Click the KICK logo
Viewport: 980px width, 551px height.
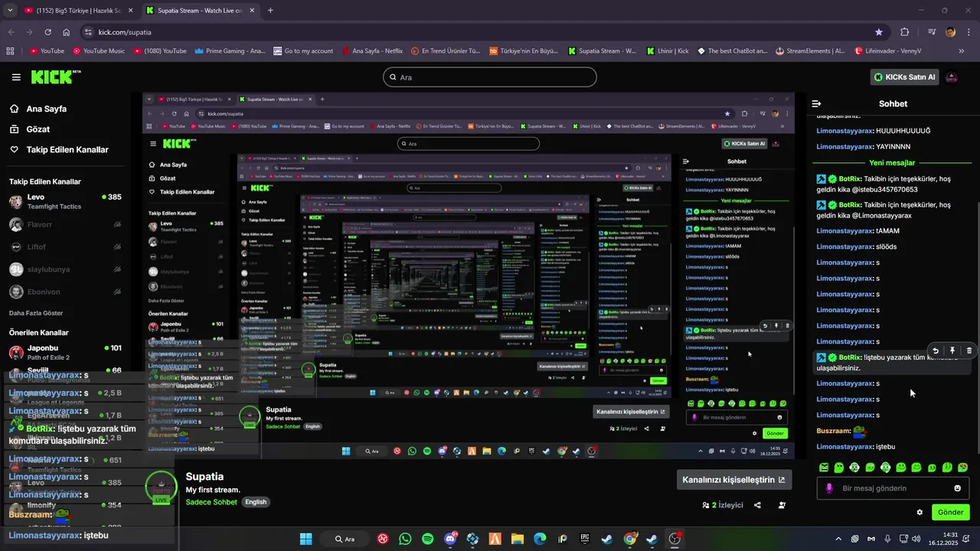tap(56, 77)
